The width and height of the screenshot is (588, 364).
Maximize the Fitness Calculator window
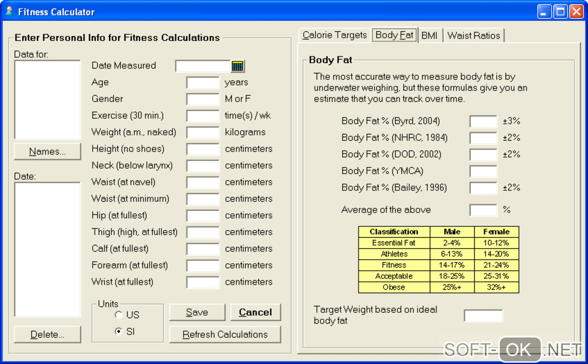tap(560, 12)
